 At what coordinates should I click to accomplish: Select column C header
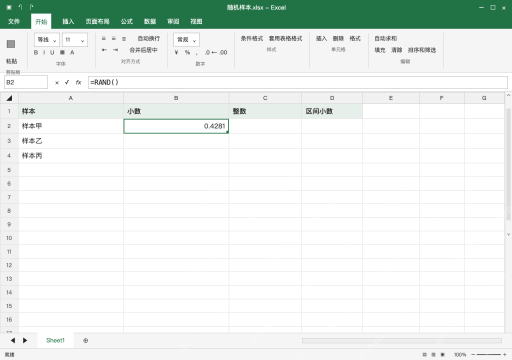[x=265, y=98]
